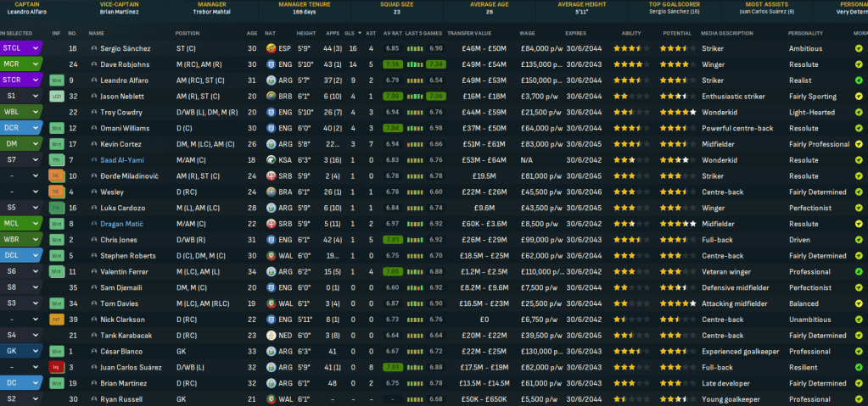Sort players by the Name column header
This screenshot has width=868, height=406.
coord(97,33)
